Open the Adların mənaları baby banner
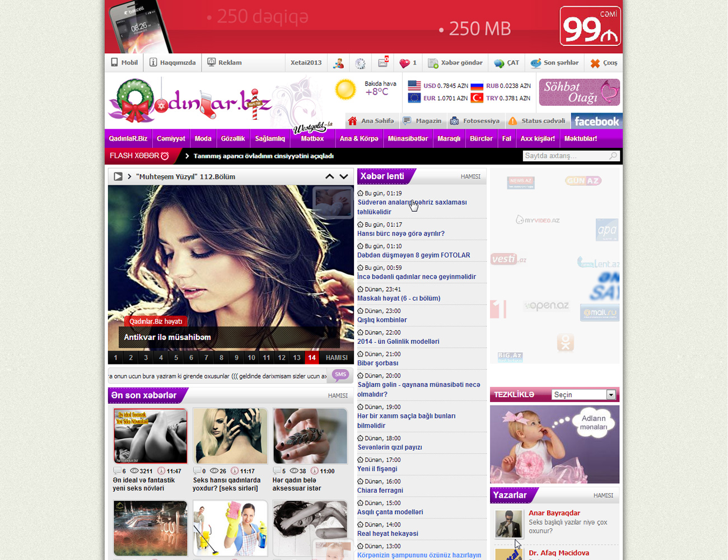 pos(554,444)
